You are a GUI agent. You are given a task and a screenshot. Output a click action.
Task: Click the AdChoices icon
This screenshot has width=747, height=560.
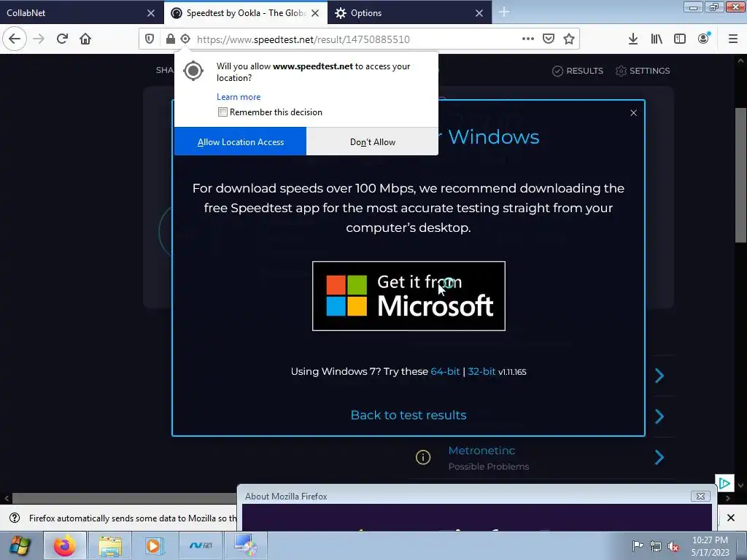point(724,483)
